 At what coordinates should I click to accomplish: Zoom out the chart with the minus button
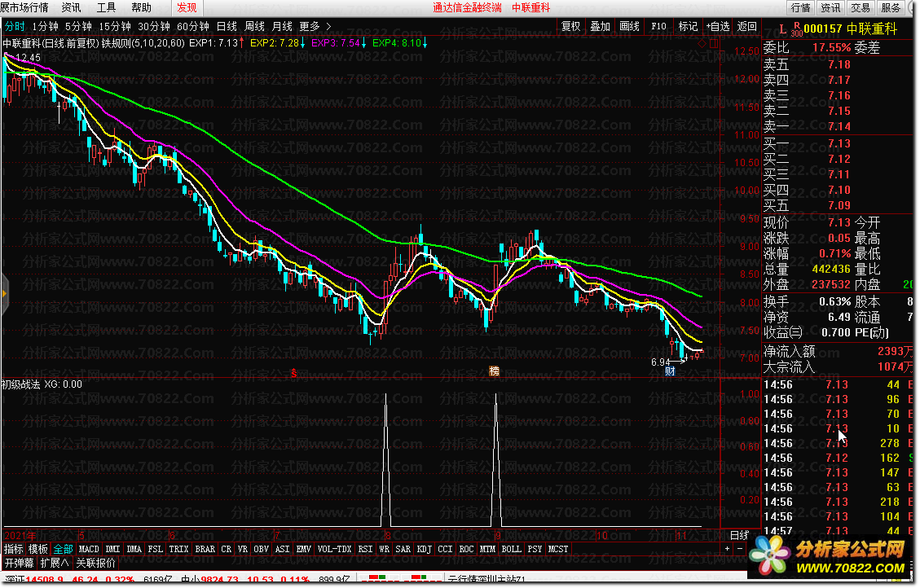[x=740, y=549]
